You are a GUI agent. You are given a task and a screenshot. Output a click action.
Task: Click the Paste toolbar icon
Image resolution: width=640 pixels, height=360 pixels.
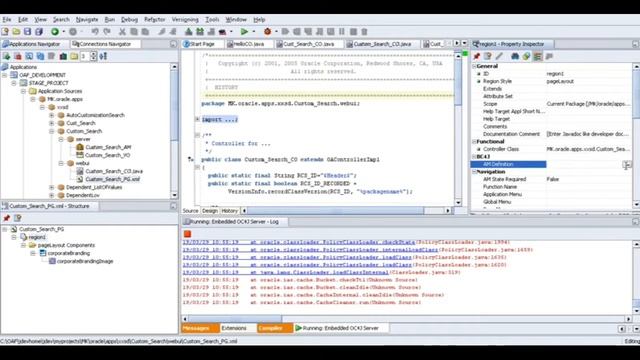[145, 31]
